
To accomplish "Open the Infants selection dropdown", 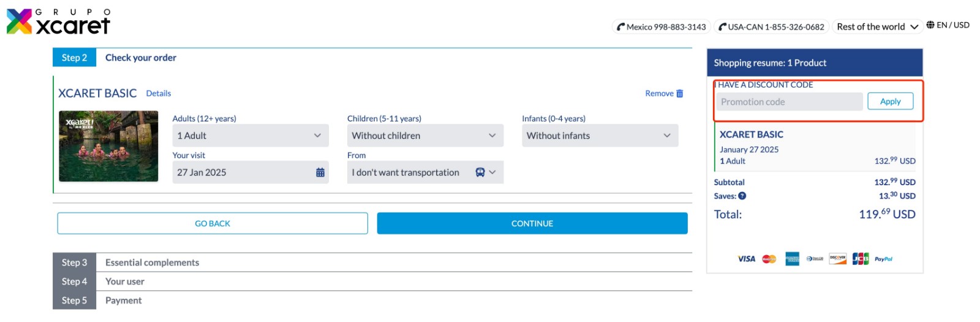I will point(600,136).
